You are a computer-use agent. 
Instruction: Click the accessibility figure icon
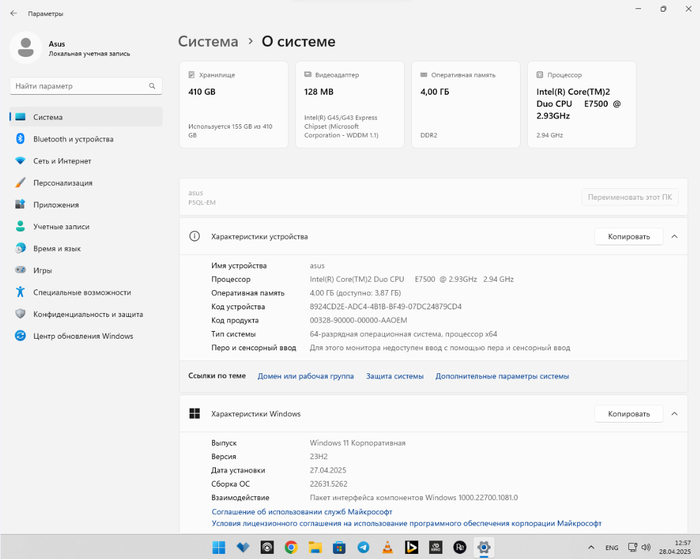coord(20,292)
